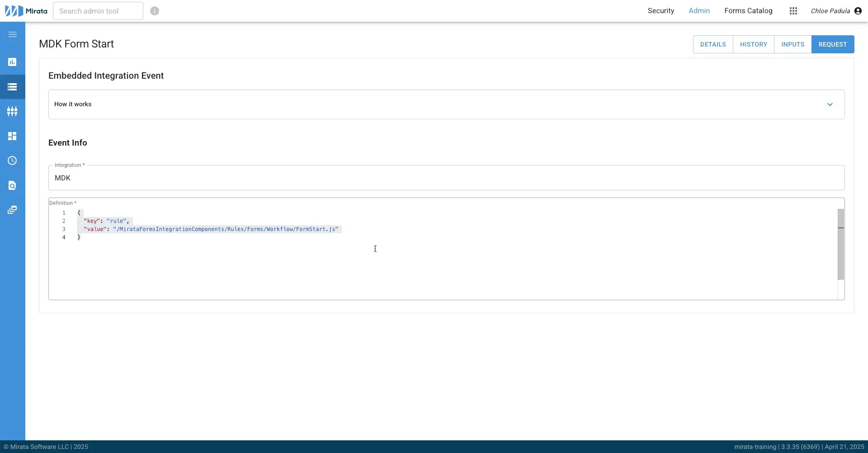Switch to the HISTORY tab
The image size is (868, 453).
coord(754,44)
